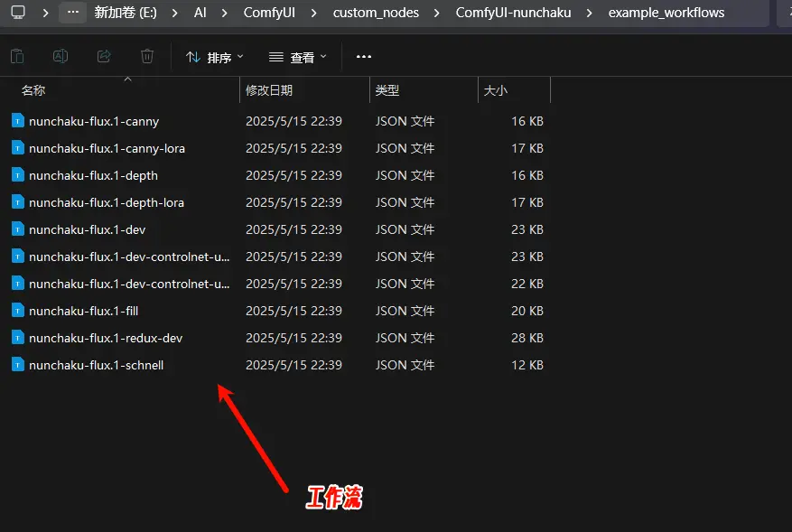
Task: Navigate to AI folder breadcrumb
Action: (200, 13)
